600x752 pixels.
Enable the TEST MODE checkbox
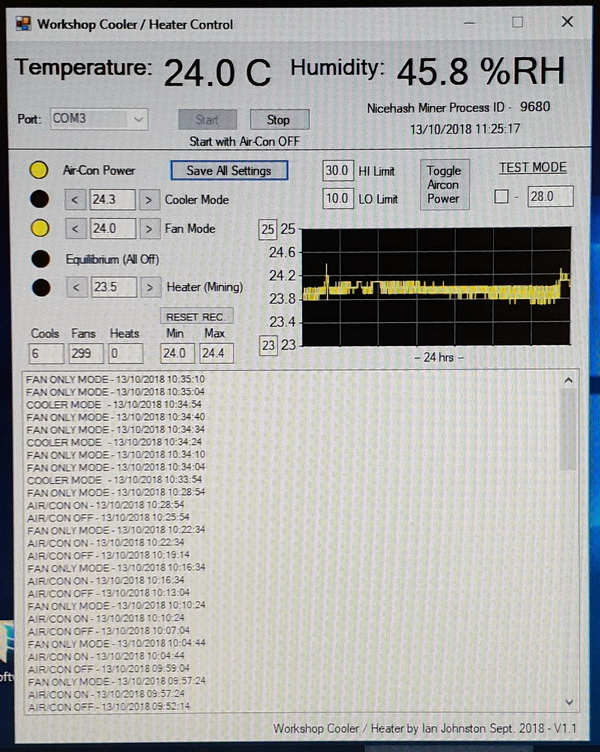501,197
